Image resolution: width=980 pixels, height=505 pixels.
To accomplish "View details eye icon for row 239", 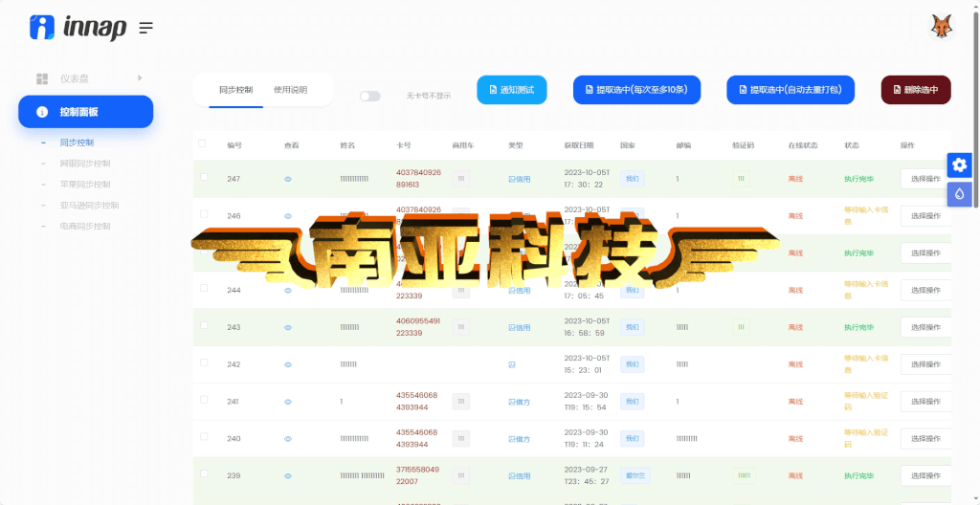I will tap(288, 476).
